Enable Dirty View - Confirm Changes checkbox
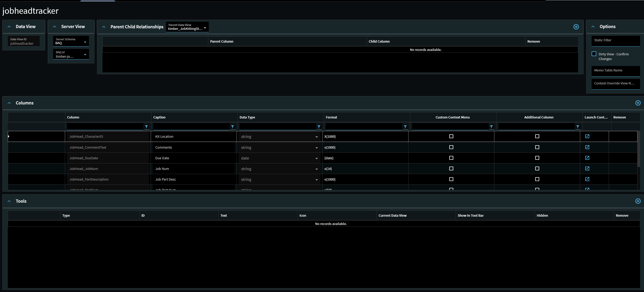 pos(594,54)
